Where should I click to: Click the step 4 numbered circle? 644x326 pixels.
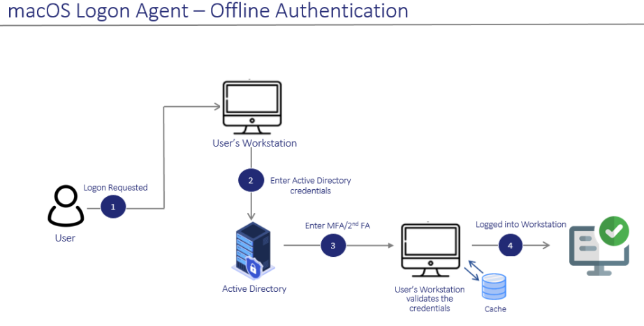click(x=510, y=245)
